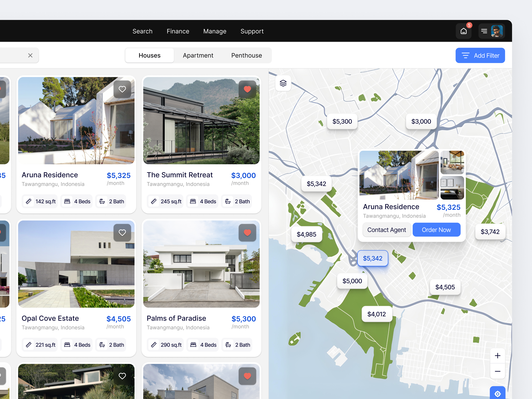Click the locate-me icon on the map
Viewport: 532px width, 399px height.
498,394
